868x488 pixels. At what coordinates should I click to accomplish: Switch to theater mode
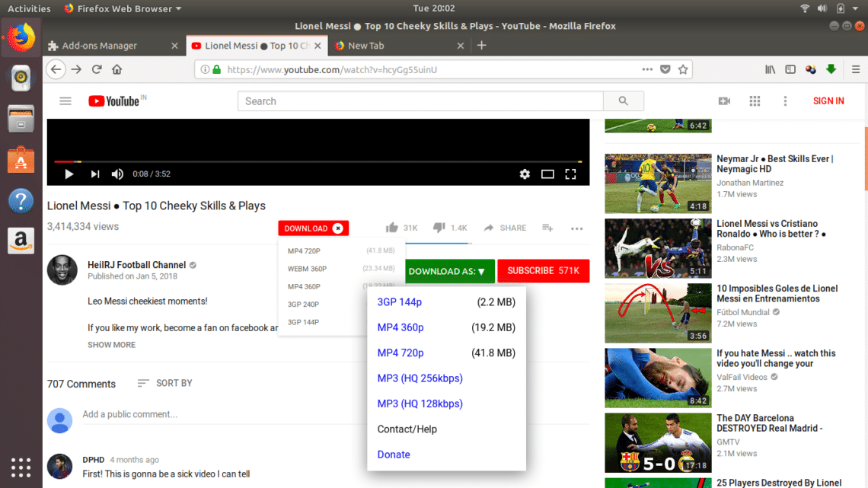(547, 174)
